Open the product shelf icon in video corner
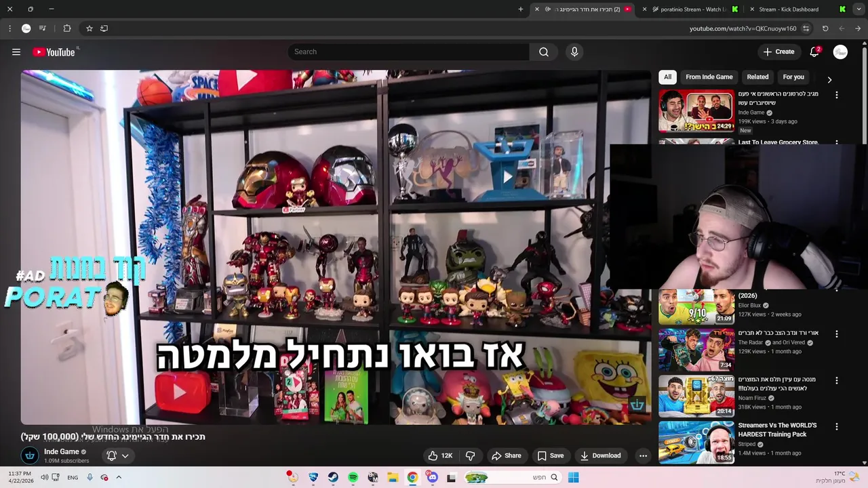Viewport: 868px width, 488px height. [x=637, y=405]
